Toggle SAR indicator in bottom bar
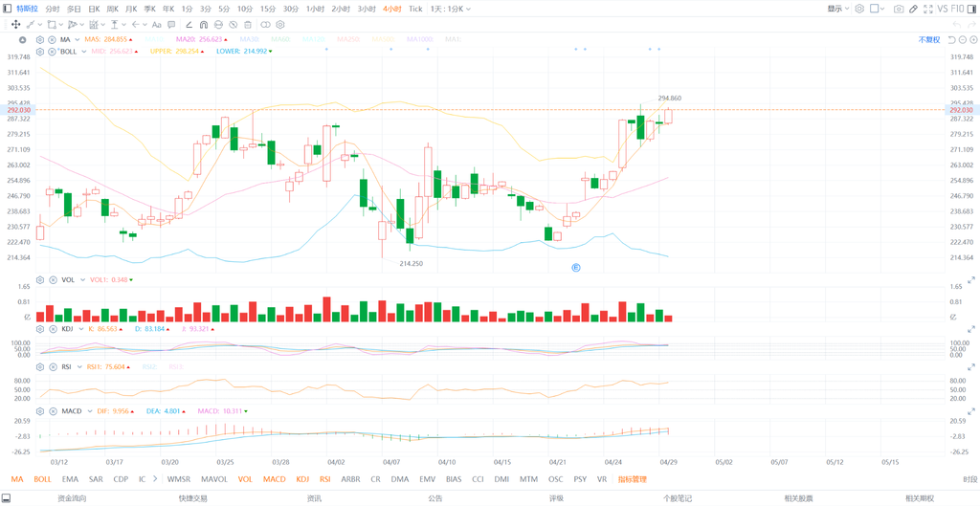 96,479
